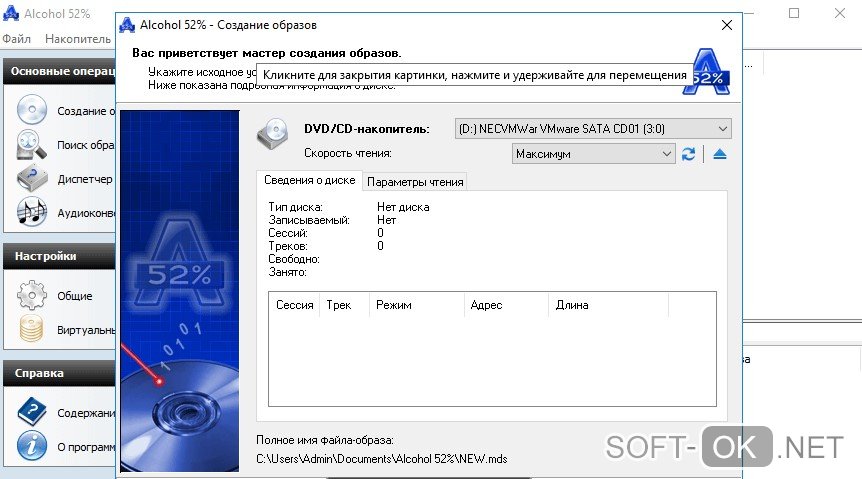Click the wizard dialog title bar icon
The width and height of the screenshot is (862, 479).
(127, 25)
